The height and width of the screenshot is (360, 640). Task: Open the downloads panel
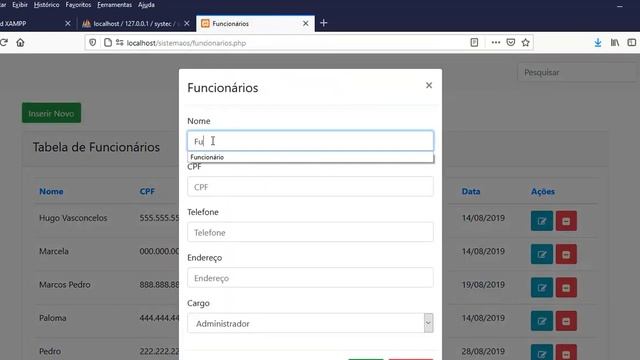tap(598, 42)
